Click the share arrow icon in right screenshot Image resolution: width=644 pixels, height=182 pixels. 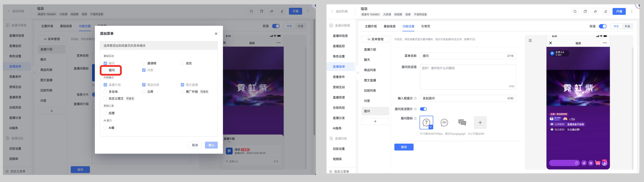coord(596,11)
